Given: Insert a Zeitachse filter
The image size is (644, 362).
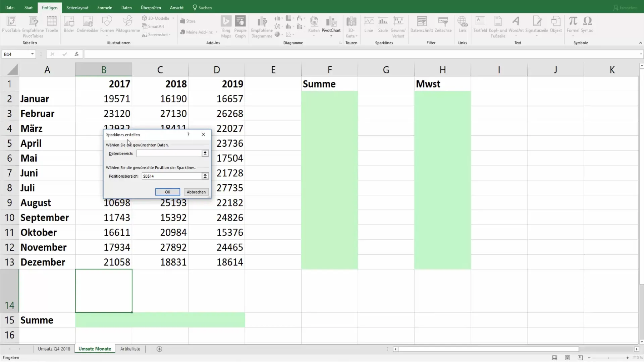Looking at the screenshot, I should 443,24.
